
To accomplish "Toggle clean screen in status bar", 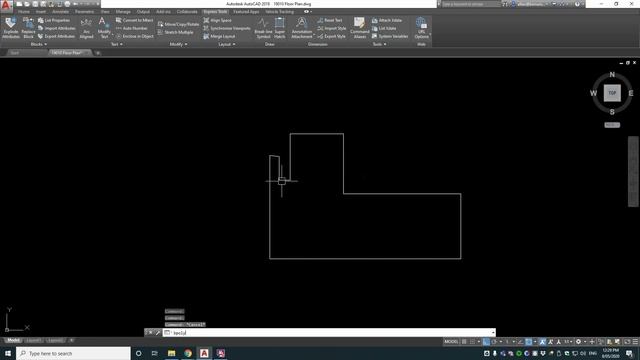I will [627, 342].
